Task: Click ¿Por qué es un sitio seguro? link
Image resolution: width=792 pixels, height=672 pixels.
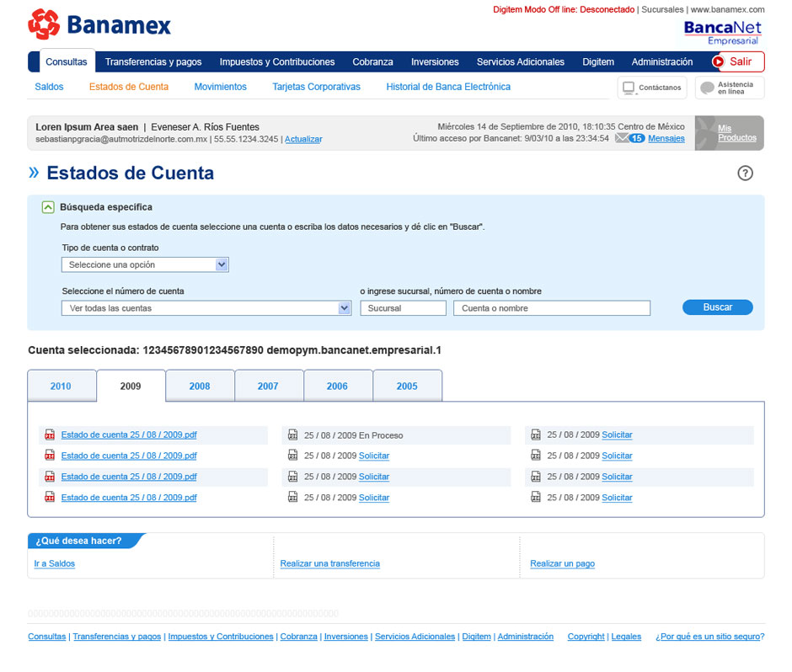Action: 710,637
